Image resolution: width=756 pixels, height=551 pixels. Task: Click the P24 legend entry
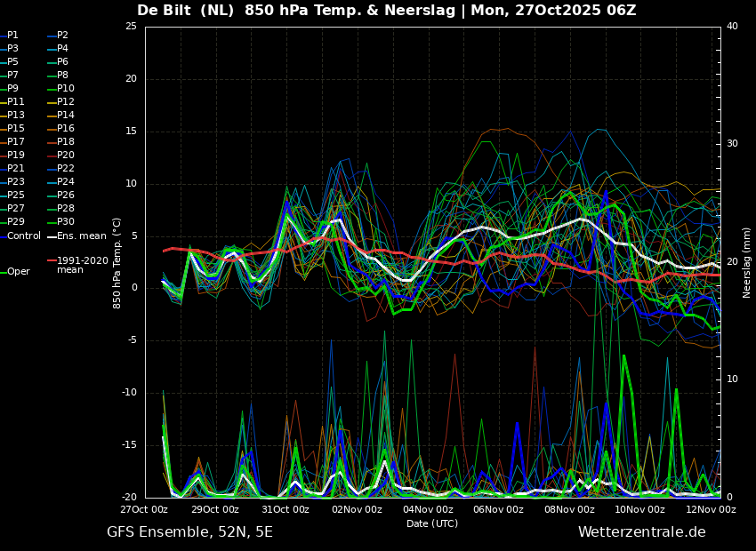[x=60, y=181]
